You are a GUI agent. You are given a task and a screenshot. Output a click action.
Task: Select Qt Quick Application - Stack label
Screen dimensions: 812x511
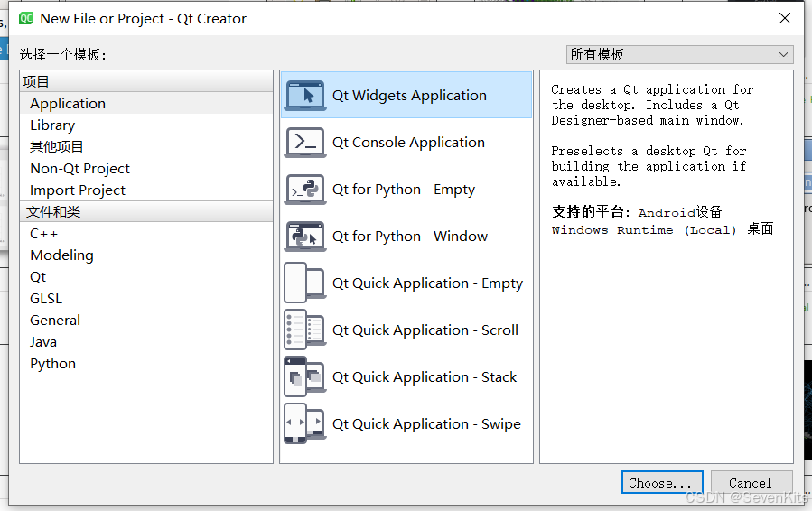[425, 376]
